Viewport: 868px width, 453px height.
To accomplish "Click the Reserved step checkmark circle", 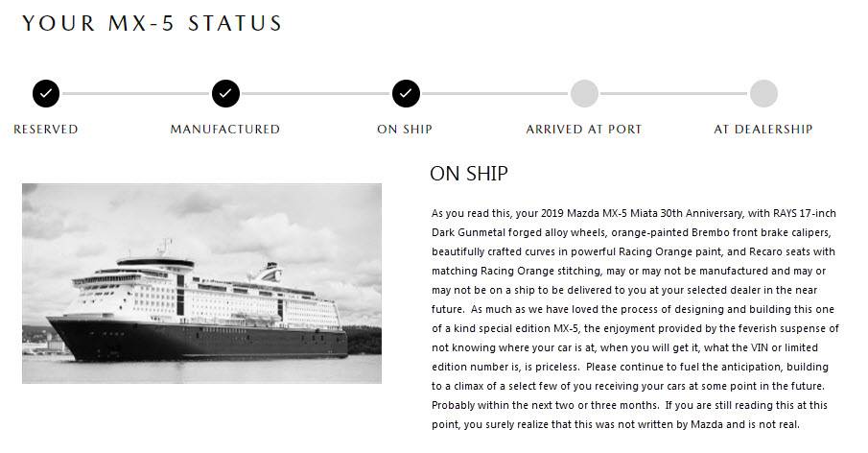I will tap(46, 94).
